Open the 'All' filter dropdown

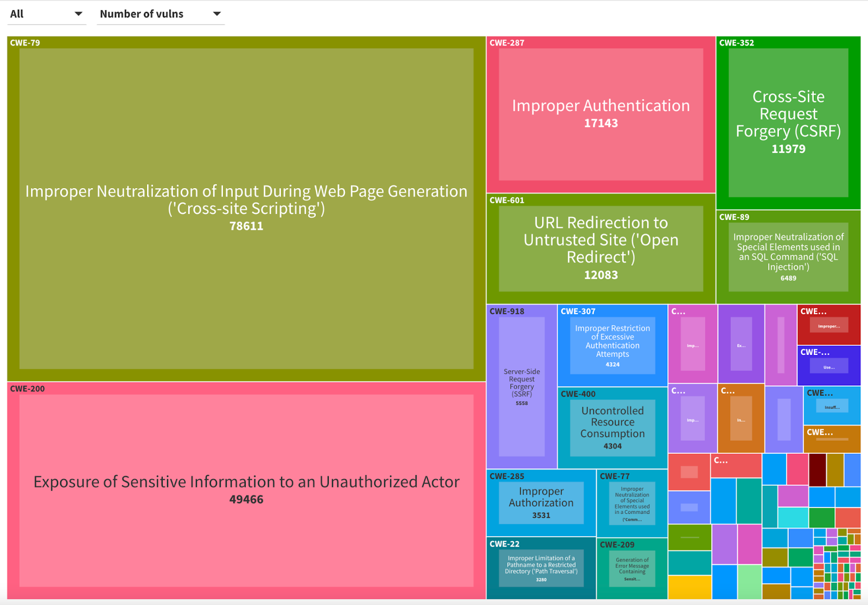tap(46, 14)
